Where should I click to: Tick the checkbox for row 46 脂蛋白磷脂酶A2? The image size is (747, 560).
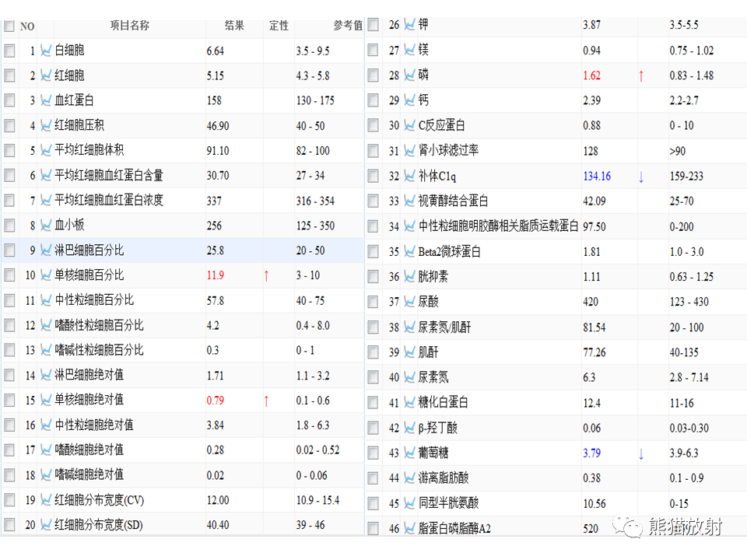click(373, 528)
